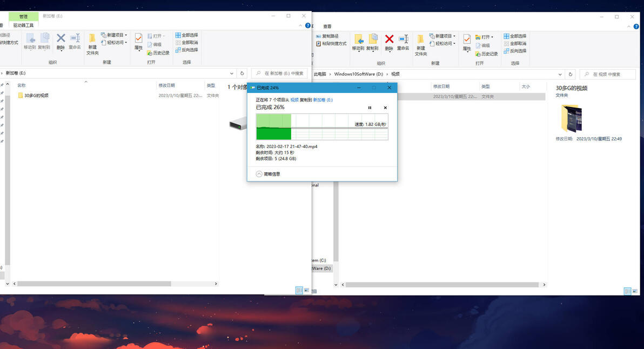Click Copy to icon in right window
This screenshot has width=644, height=349.
point(373,42)
